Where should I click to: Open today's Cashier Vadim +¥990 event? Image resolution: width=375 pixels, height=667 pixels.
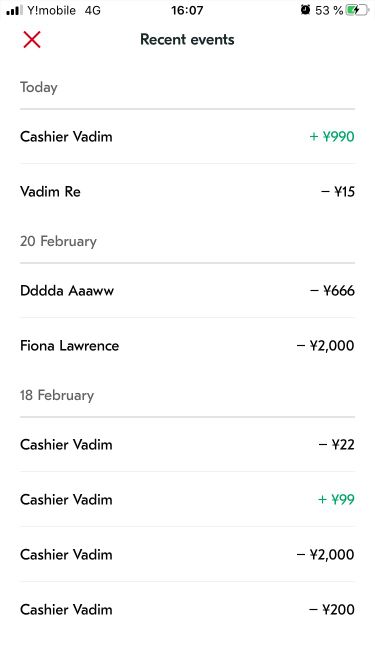[188, 137]
